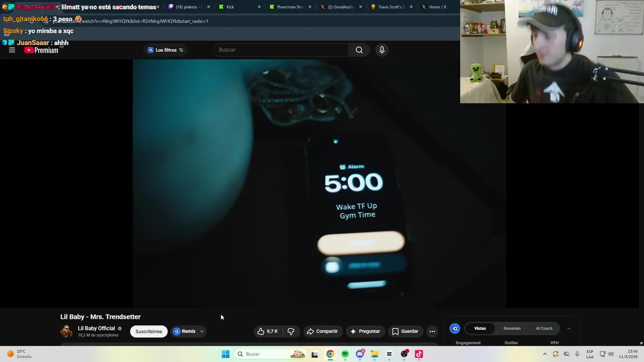Screen dimensions: 644x362
Task: Open more actions three-dot menu
Action: click(x=432, y=331)
